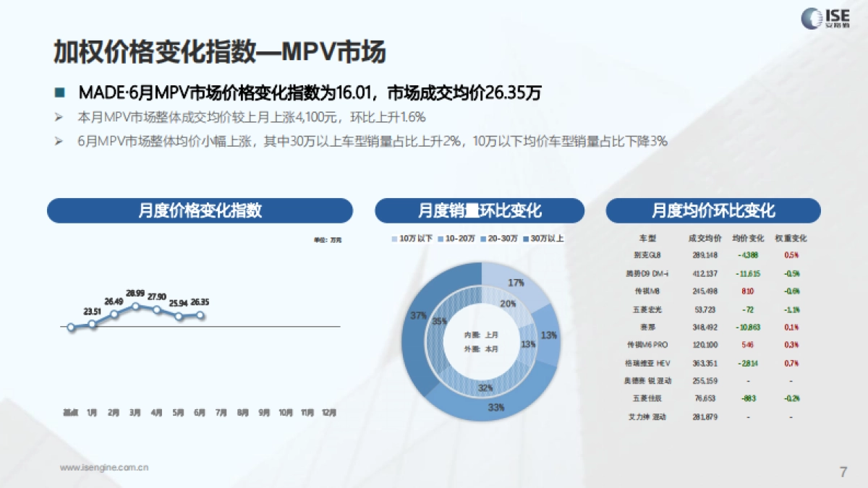Image resolution: width=868 pixels, height=488 pixels.
Task: Open the www.isengine.com.cn website link
Action: coord(104,468)
